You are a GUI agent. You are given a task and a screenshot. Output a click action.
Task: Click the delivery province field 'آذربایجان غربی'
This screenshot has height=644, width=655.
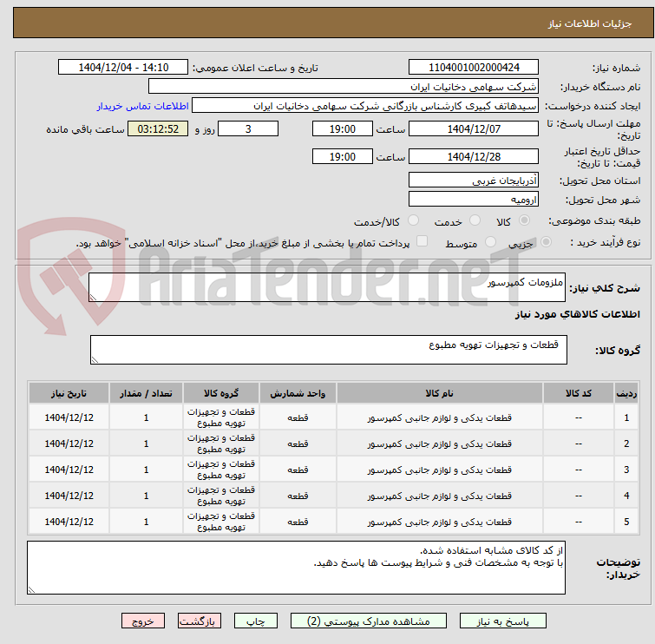tap(474, 181)
